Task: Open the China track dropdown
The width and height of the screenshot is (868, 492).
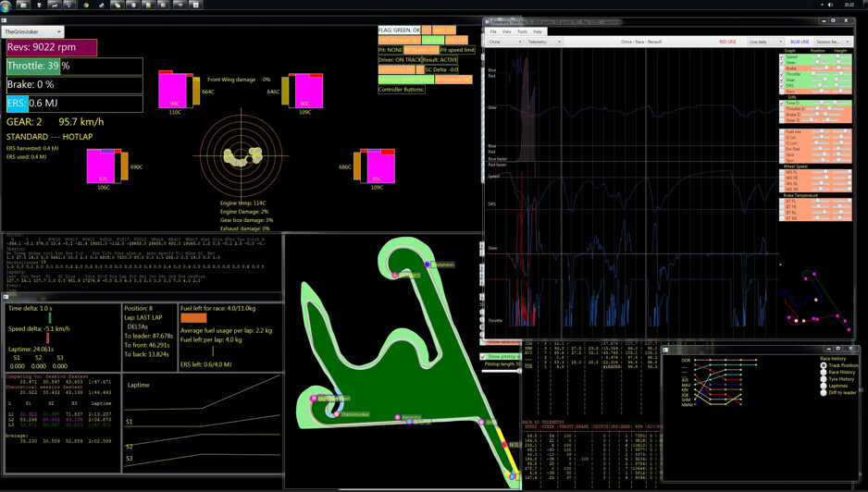Action: click(x=505, y=42)
